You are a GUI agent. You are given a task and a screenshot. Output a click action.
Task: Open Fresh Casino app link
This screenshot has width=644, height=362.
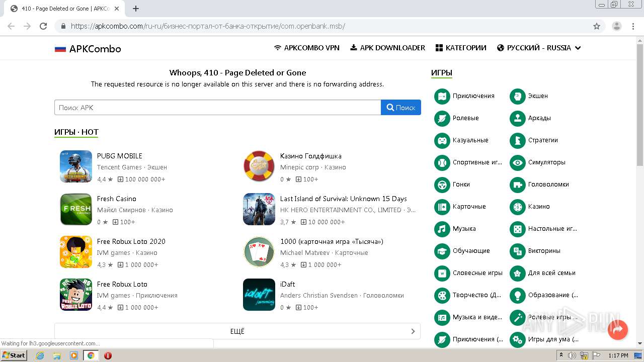pos(117,199)
